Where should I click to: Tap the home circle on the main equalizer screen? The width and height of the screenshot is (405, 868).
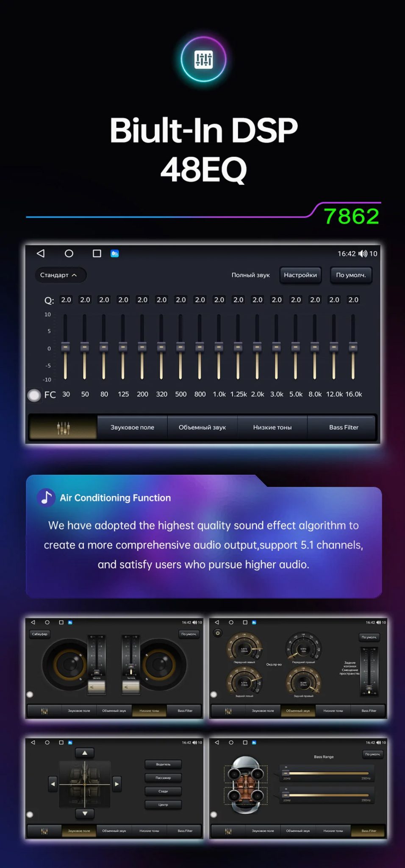[69, 253]
